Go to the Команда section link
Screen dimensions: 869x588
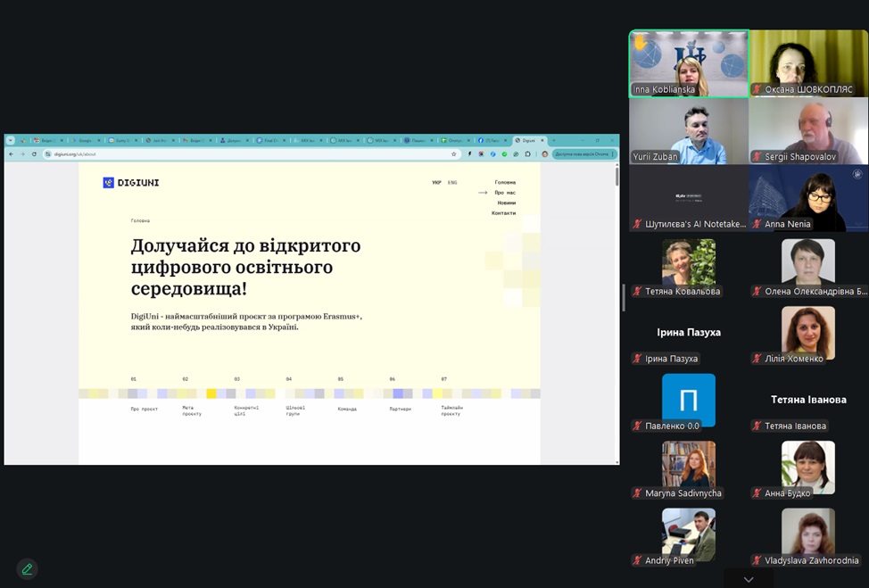347,409
